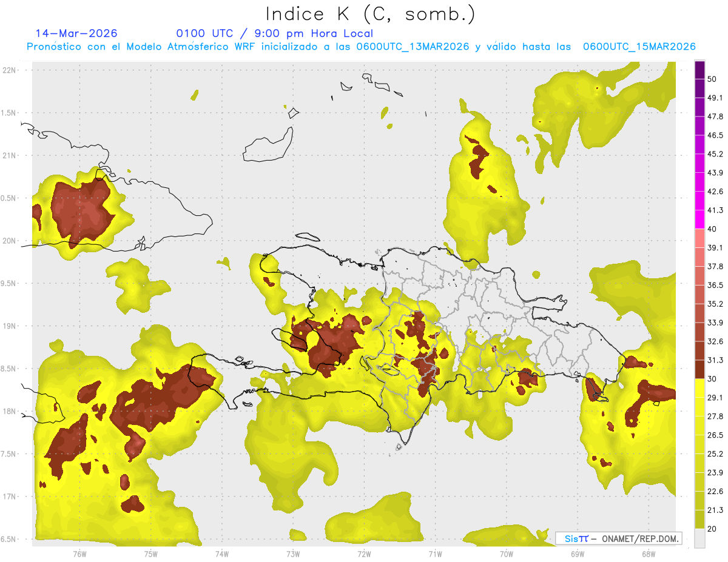Image resolution: width=728 pixels, height=562 pixels.
Task: Click the '20N' latitude label
Action: (10, 241)
